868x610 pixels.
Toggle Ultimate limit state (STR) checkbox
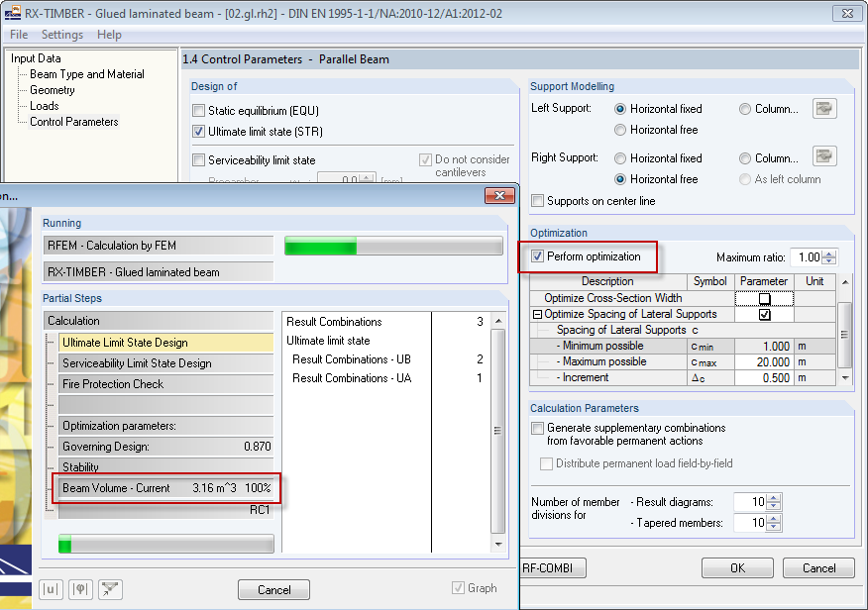pos(199,132)
